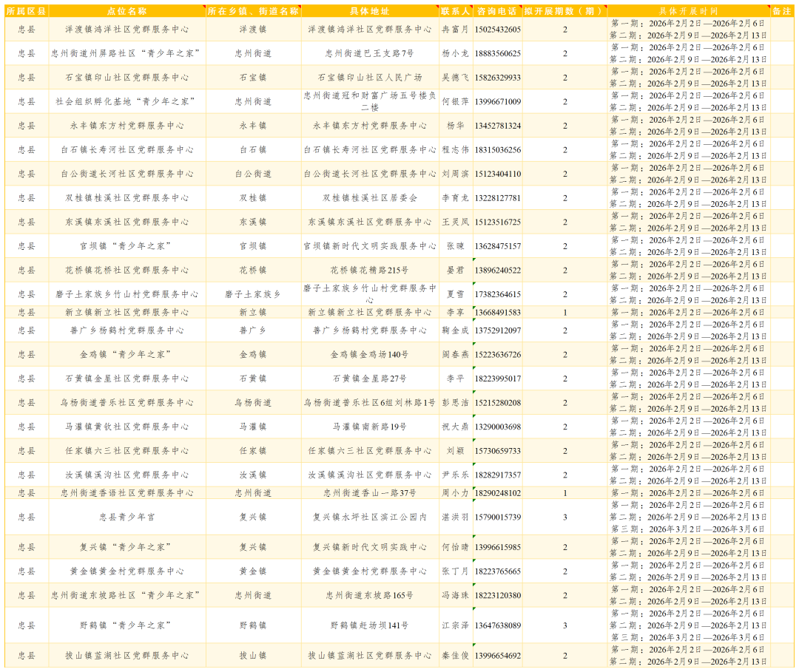Select the 善广乡 township cell
Screen dimensions: 799x672
253,330
